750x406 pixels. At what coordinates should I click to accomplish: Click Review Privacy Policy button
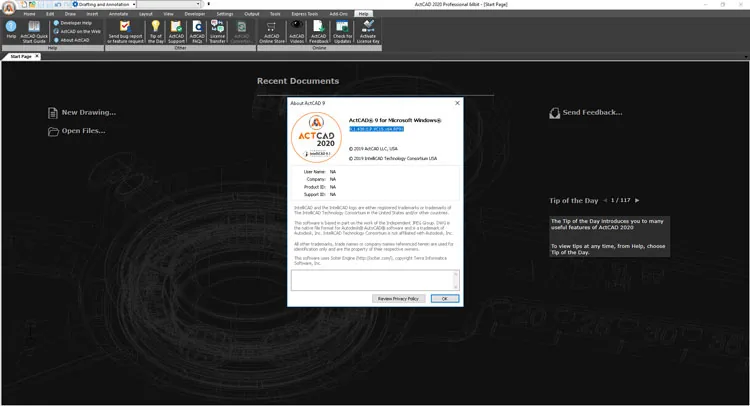pyautogui.click(x=398, y=298)
